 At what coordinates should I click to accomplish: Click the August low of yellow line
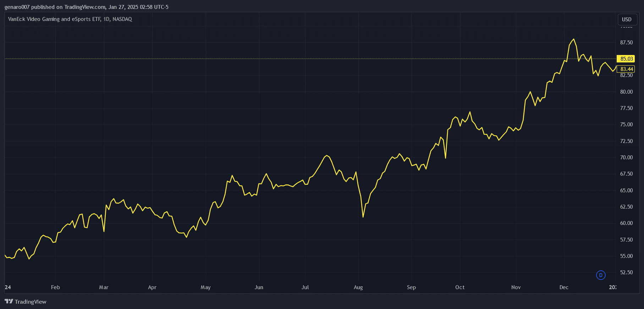coord(363,217)
